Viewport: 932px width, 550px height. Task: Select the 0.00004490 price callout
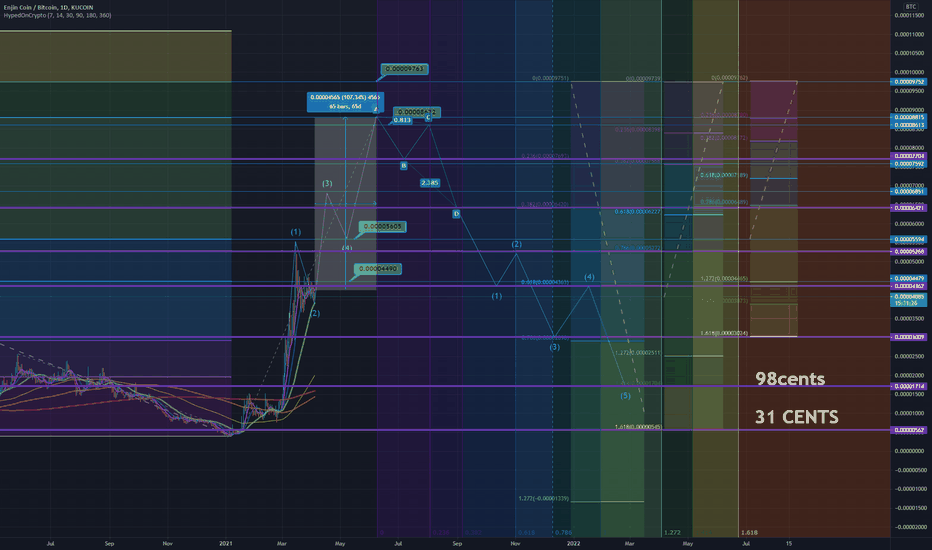[x=378, y=269]
